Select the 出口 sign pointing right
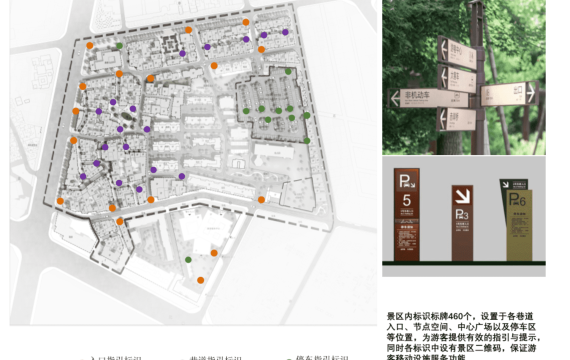570x360 pixels. pos(509,93)
